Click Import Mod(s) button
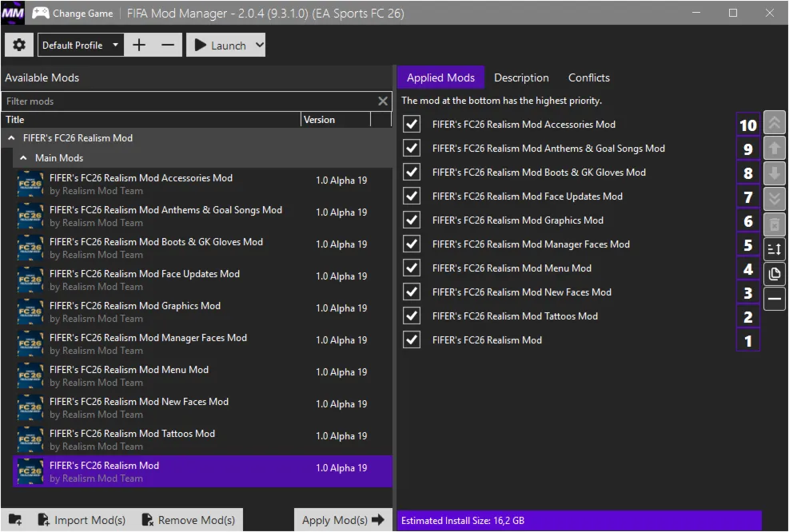This screenshot has height=532, width=789. (82, 520)
